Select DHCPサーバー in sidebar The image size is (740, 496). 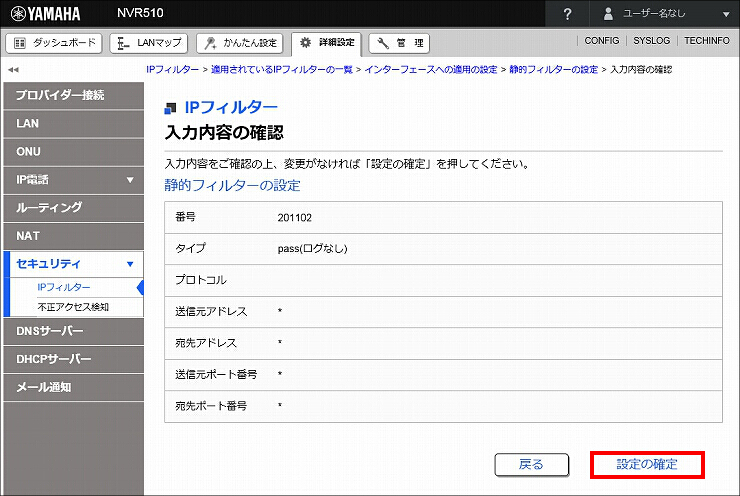(74, 359)
